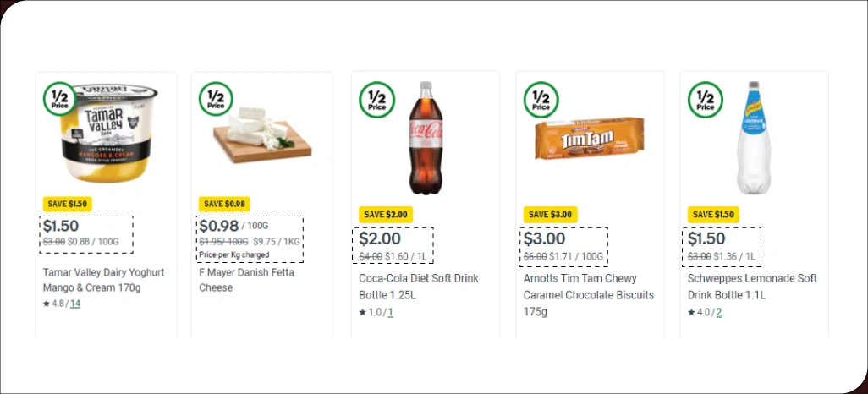
Task: Click the Danish Fetta half-price badge
Action: (x=215, y=99)
